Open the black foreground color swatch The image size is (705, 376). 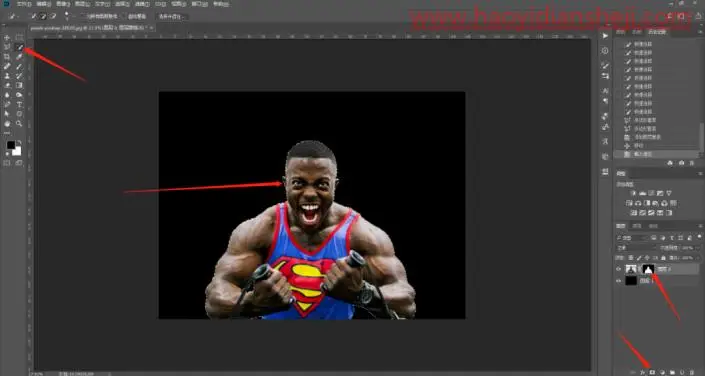(x=11, y=145)
